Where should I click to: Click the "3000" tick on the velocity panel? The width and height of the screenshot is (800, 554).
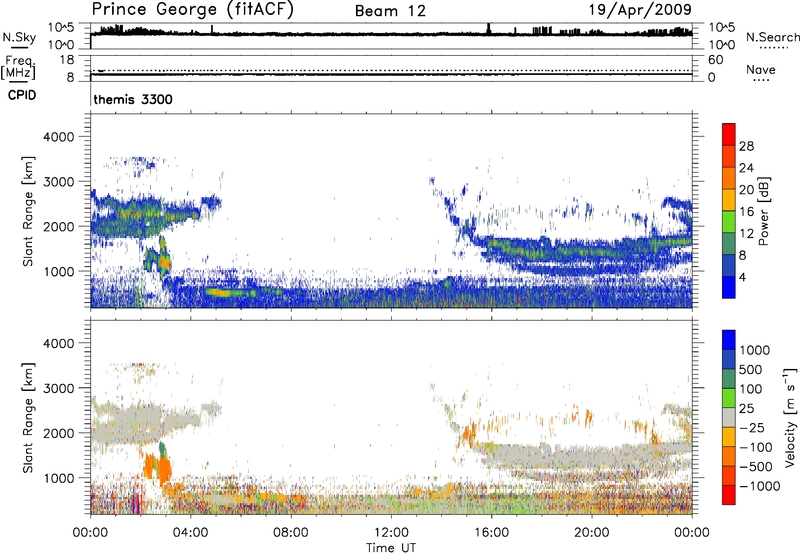tap(59, 388)
